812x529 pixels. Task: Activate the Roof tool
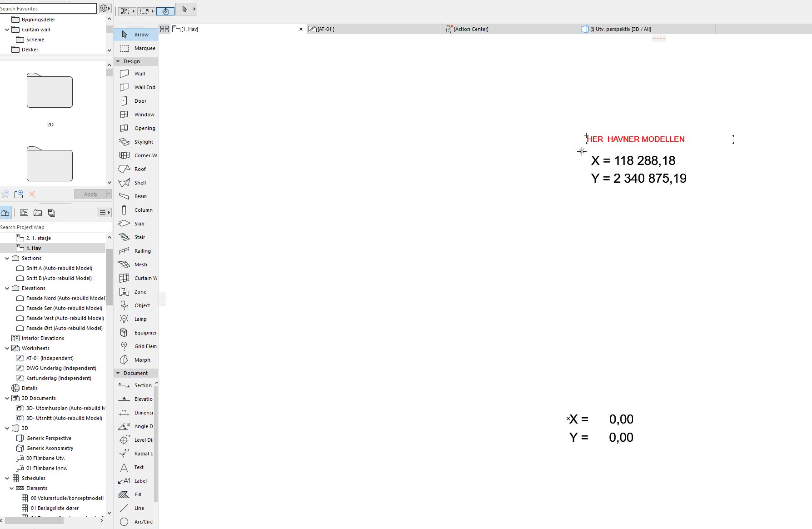(135, 169)
